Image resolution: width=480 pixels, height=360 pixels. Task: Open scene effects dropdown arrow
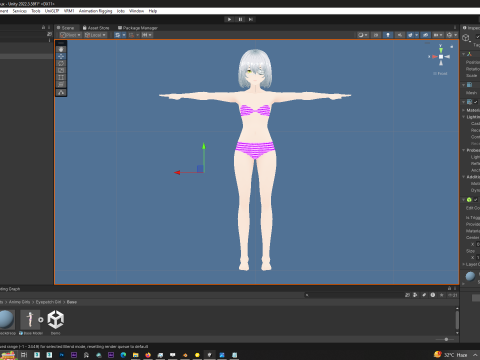click(417, 35)
